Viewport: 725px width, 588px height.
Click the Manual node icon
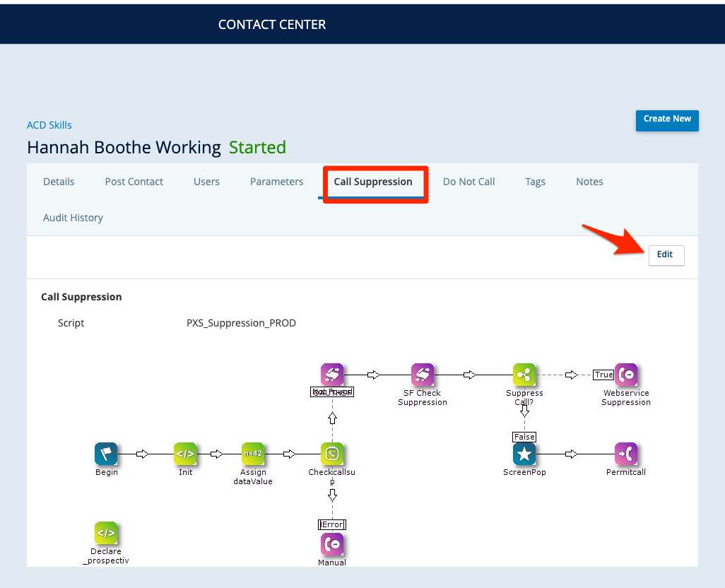point(332,544)
